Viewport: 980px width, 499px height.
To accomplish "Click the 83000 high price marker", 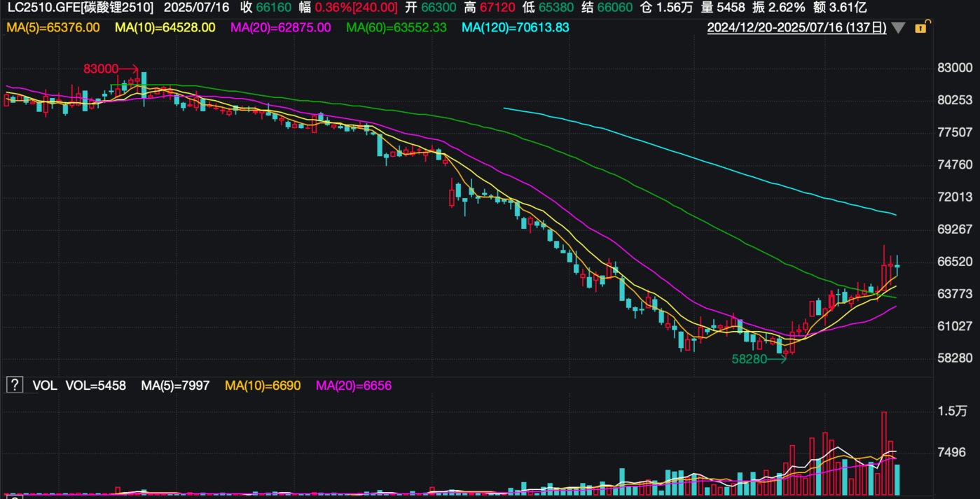I will click(x=100, y=69).
